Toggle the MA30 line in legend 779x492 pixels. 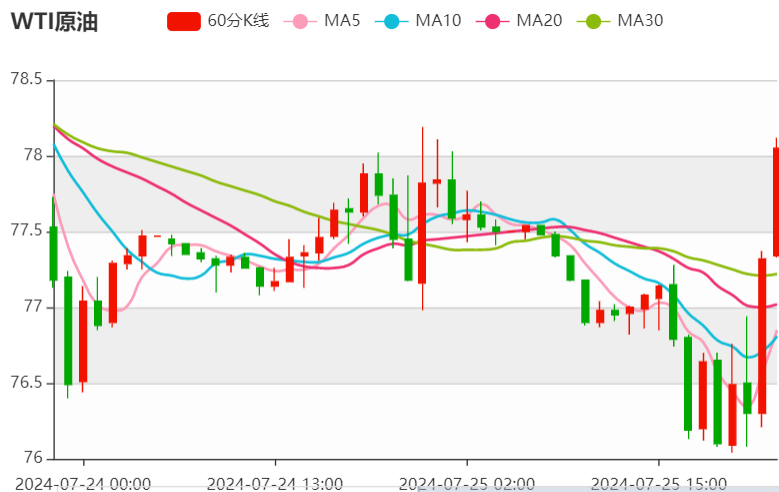click(x=620, y=21)
